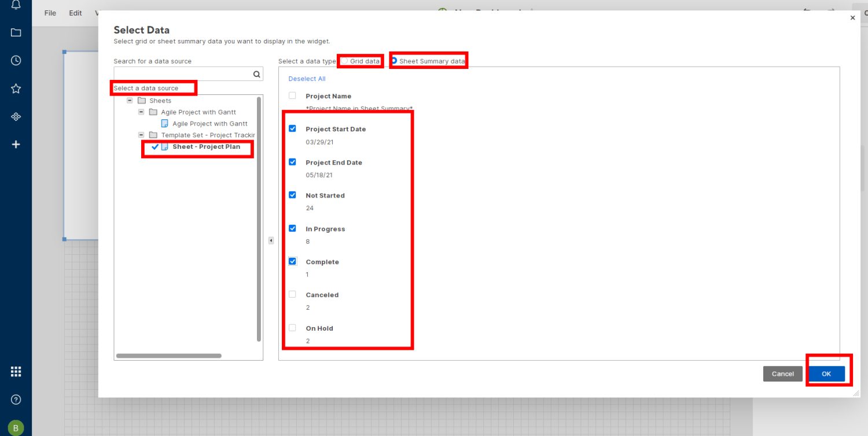Click the In Progress value 8

308,241
